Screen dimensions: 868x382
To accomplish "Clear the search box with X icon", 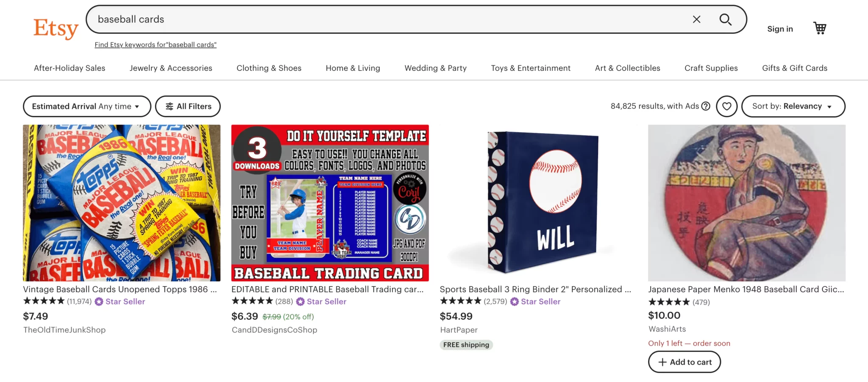I will coord(696,19).
